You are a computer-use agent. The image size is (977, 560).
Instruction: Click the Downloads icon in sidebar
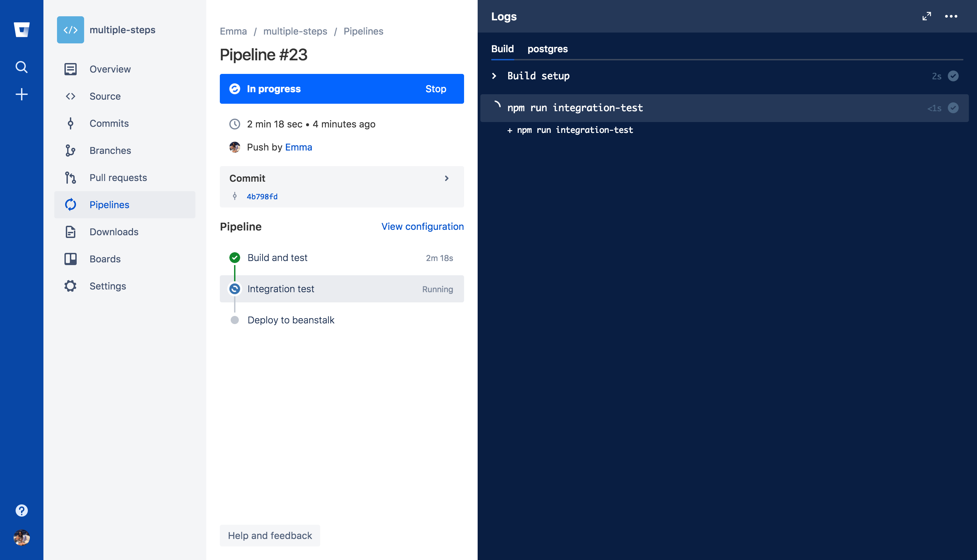pos(71,232)
